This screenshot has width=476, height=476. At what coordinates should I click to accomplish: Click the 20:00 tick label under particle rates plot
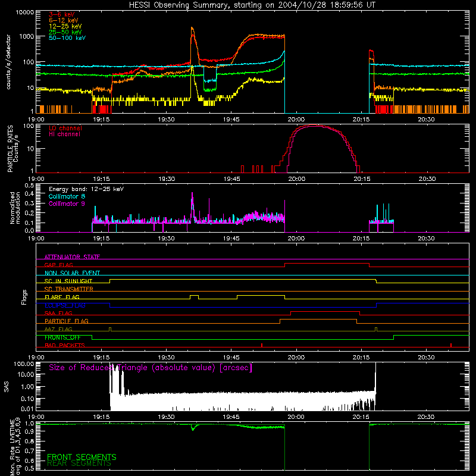pos(296,179)
